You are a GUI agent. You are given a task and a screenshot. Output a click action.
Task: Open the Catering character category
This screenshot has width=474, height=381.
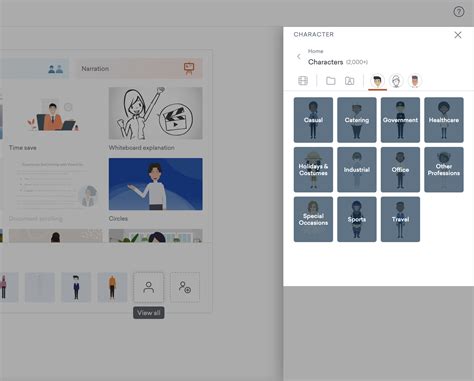tap(357, 120)
